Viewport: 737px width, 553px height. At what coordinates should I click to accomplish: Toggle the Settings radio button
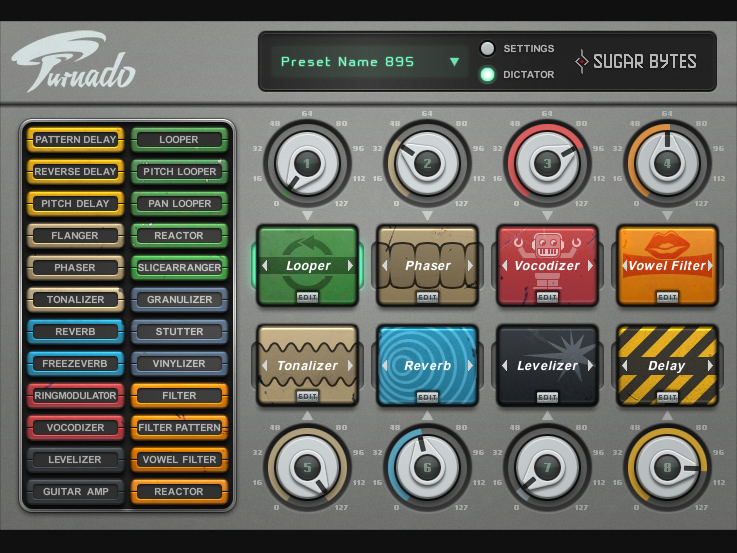point(487,48)
